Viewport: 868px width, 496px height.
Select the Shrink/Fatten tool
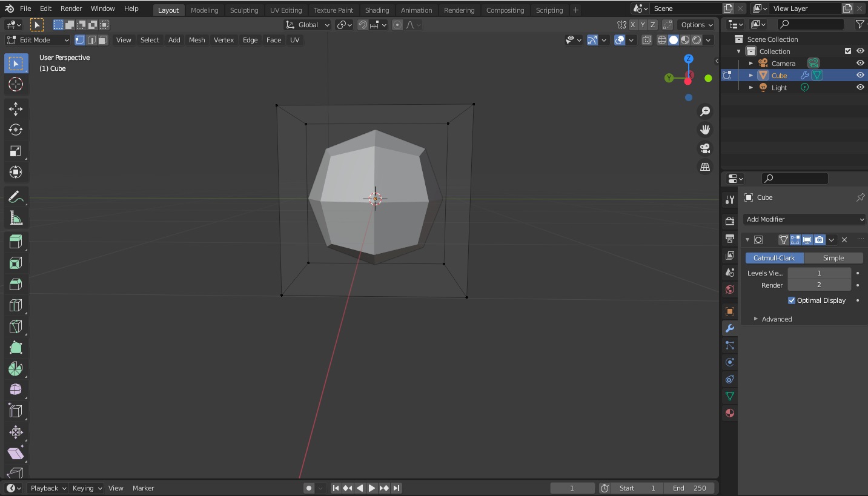(16, 432)
